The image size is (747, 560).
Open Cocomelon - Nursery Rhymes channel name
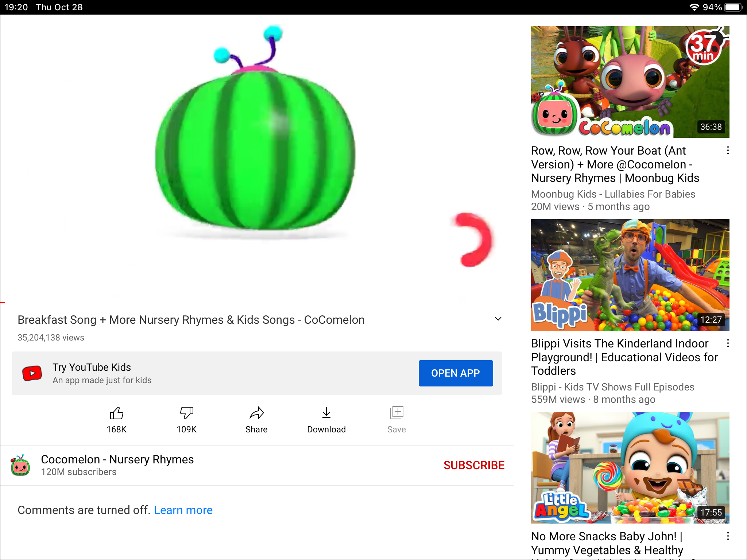coord(117,459)
